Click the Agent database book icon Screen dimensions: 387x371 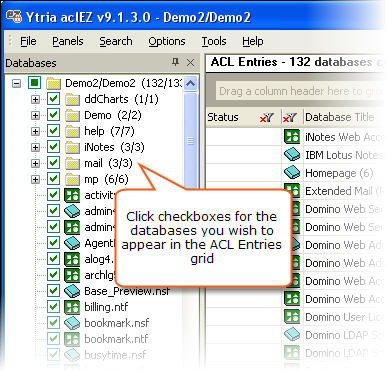tap(72, 243)
